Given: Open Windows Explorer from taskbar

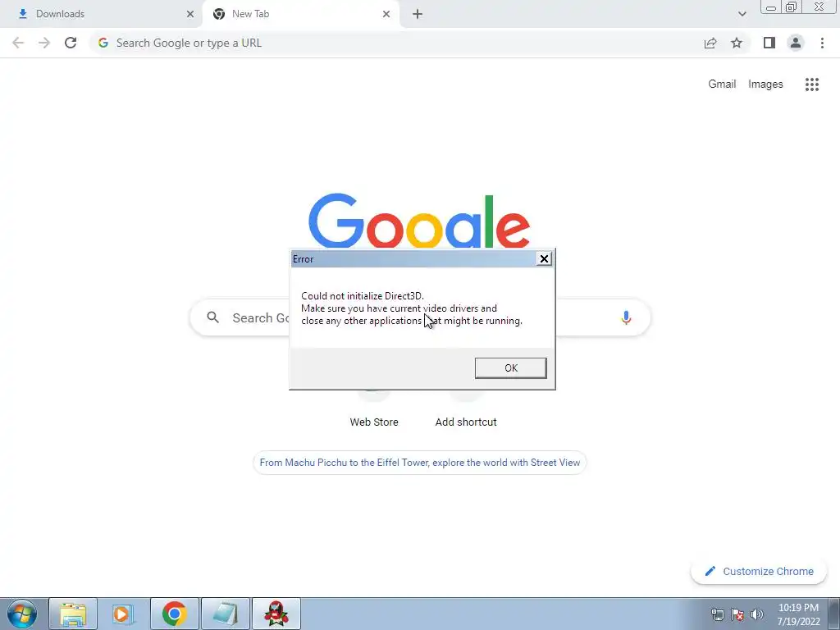Looking at the screenshot, I should pyautogui.click(x=73, y=614).
